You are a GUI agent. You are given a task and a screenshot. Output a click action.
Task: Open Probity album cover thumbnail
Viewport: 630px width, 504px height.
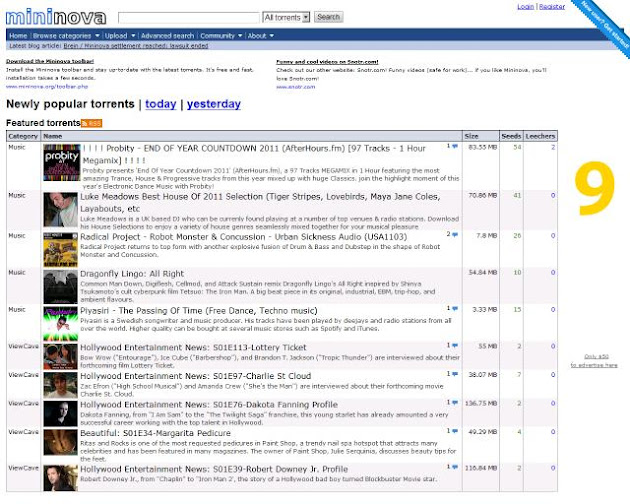(x=61, y=162)
